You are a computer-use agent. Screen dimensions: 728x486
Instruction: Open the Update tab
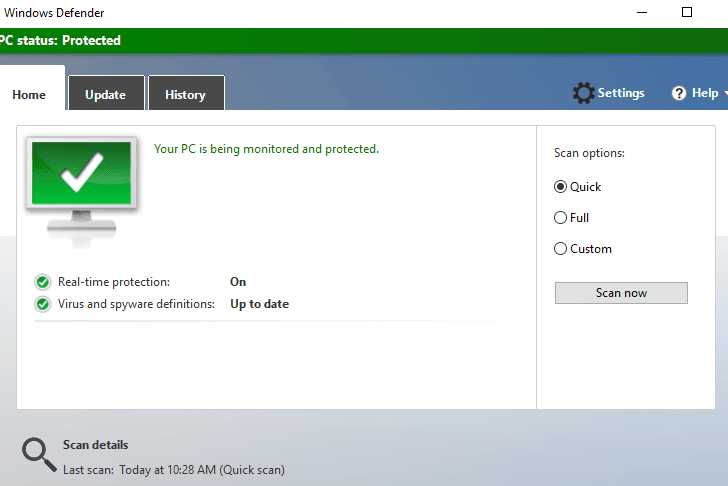point(106,93)
